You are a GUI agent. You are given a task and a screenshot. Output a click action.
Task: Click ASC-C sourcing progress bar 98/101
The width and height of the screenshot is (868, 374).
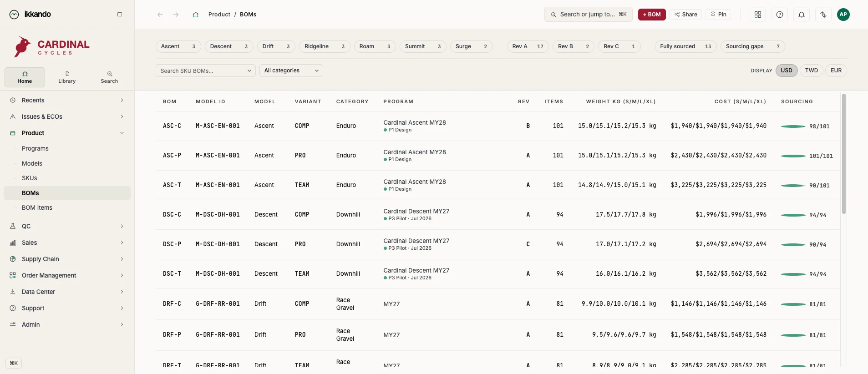(x=793, y=126)
